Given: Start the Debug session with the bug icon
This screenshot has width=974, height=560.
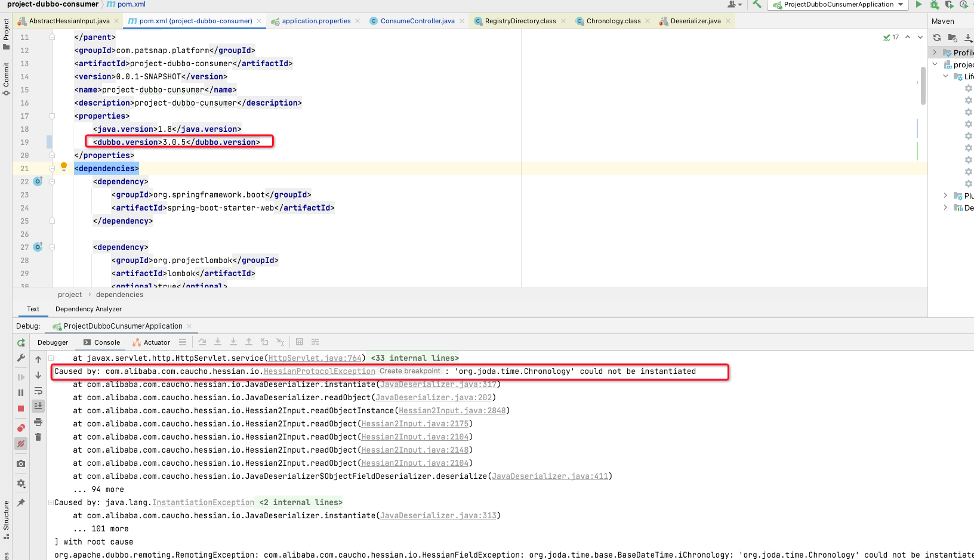Looking at the screenshot, I should click(933, 4).
